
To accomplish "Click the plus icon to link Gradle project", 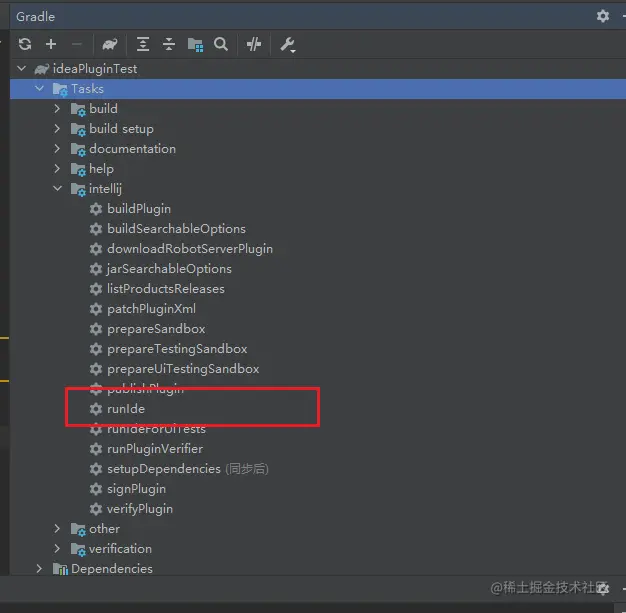I will pos(51,44).
